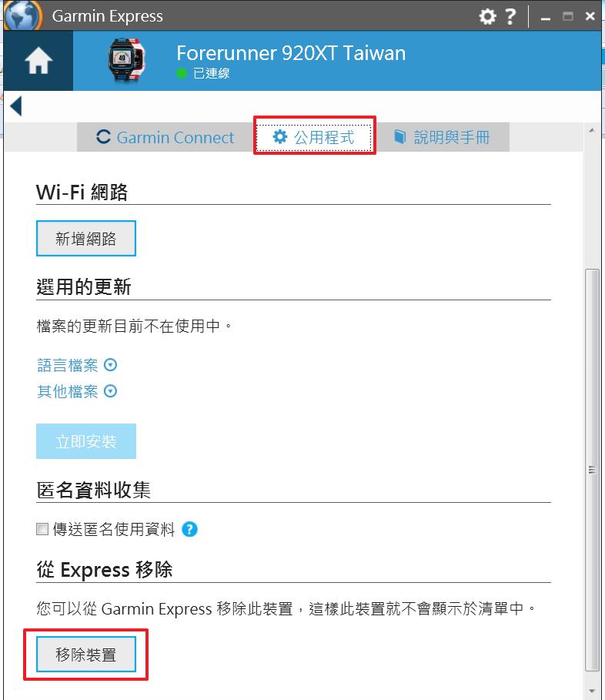Open the help question mark icon
The height and width of the screenshot is (700, 605).
click(511, 16)
